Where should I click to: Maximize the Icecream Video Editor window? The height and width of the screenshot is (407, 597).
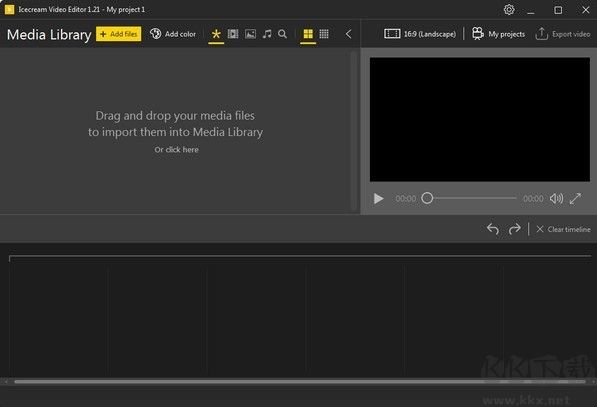coord(558,10)
